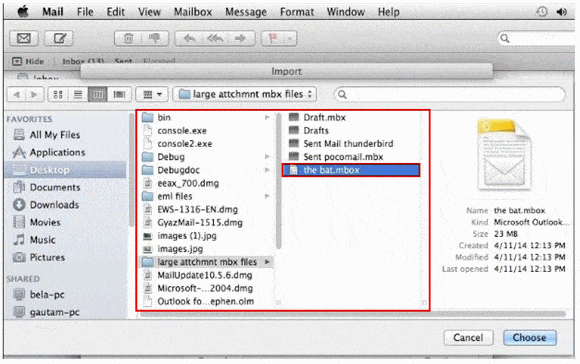This screenshot has height=364, width=580.
Task: Open the Mail menu
Action: tap(53, 12)
